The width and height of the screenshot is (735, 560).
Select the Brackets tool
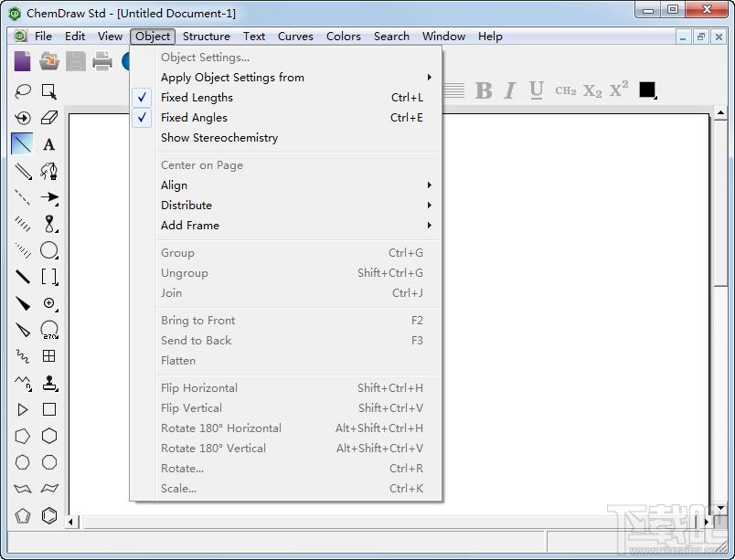[x=48, y=277]
